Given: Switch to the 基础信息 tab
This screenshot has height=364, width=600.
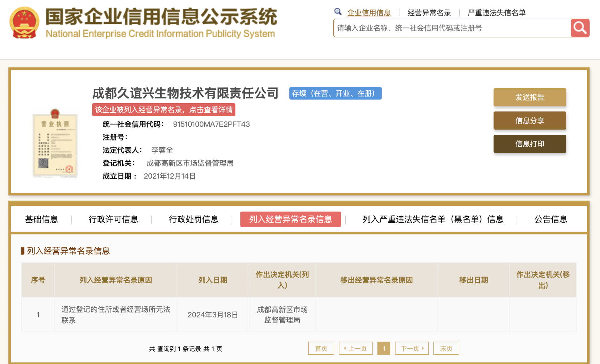Looking at the screenshot, I should (42, 219).
